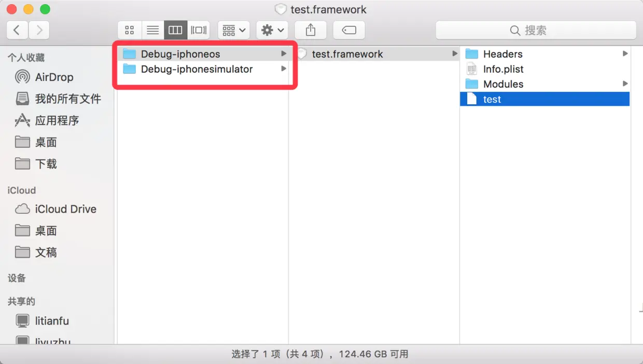Viewport: 643px width, 364px height.
Task: Open 桌面 under 个人收藏
Action: pyautogui.click(x=46, y=142)
